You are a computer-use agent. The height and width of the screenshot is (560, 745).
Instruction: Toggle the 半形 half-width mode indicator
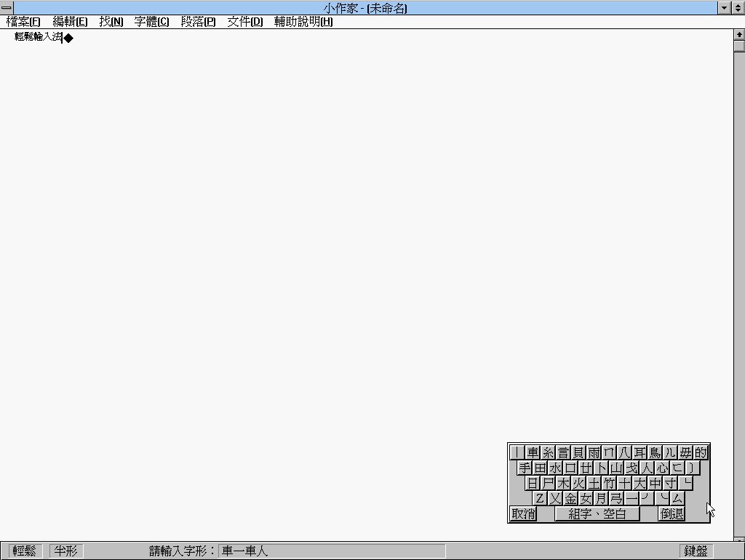pyautogui.click(x=65, y=551)
